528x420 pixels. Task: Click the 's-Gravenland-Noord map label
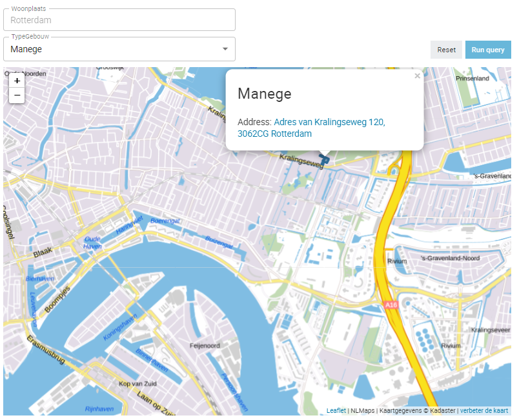pyautogui.click(x=450, y=258)
